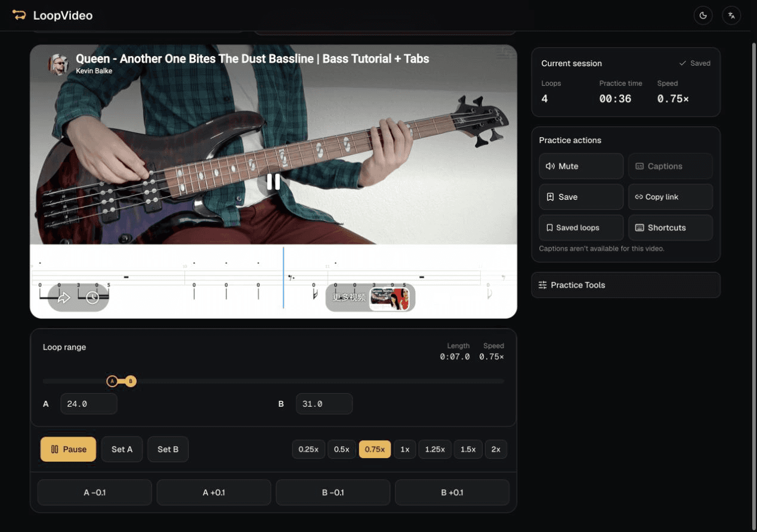Viewport: 757px width, 532px height.
Task: Click the Current session heading
Action: tap(571, 63)
